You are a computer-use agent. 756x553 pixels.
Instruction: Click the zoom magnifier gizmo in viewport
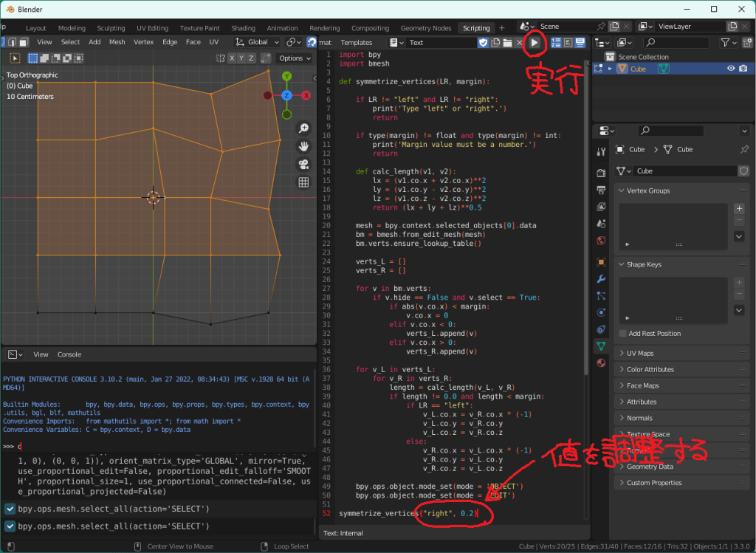point(303,128)
